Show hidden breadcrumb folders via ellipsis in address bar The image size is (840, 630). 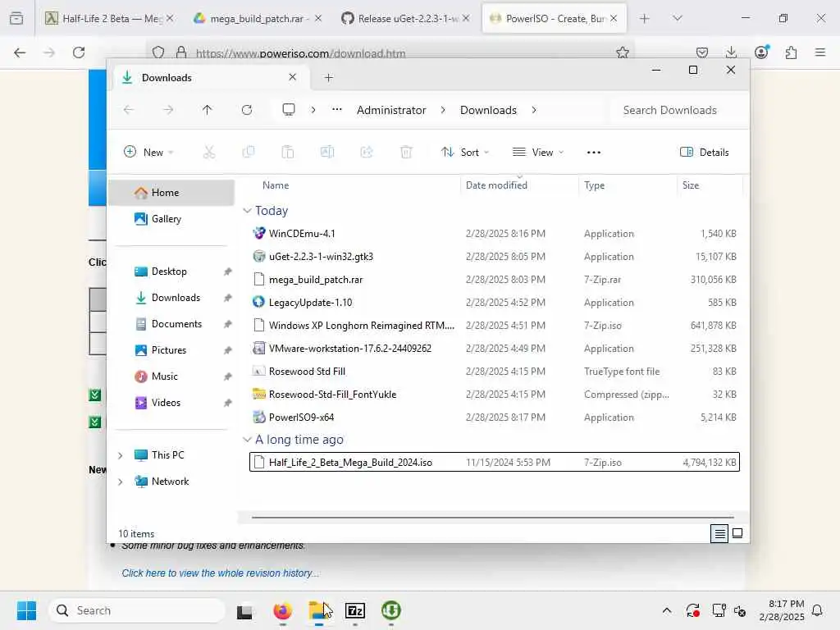[336, 109]
